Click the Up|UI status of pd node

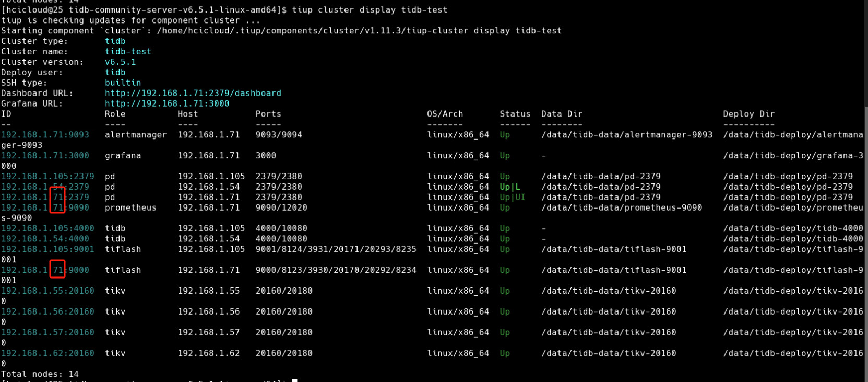tap(512, 198)
